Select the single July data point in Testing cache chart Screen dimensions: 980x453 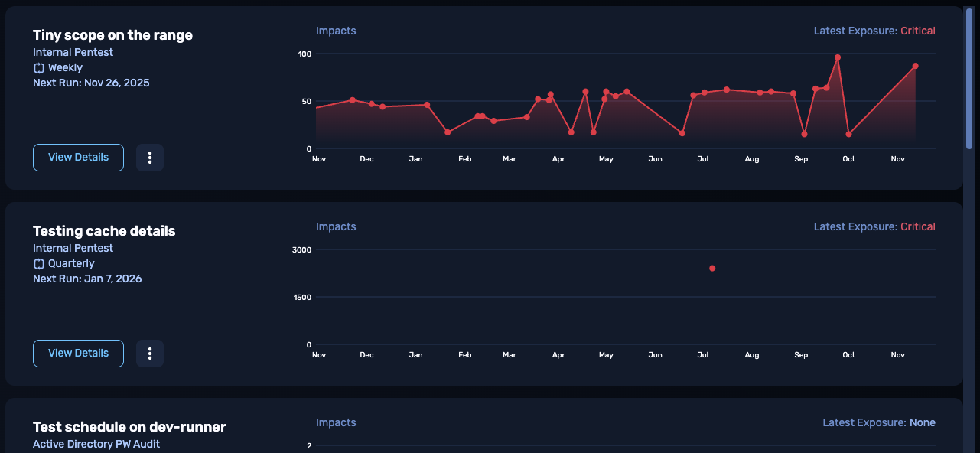click(712, 269)
